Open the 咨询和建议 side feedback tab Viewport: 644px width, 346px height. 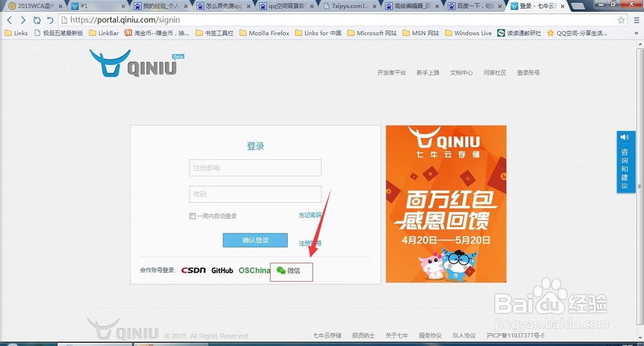tap(625, 161)
